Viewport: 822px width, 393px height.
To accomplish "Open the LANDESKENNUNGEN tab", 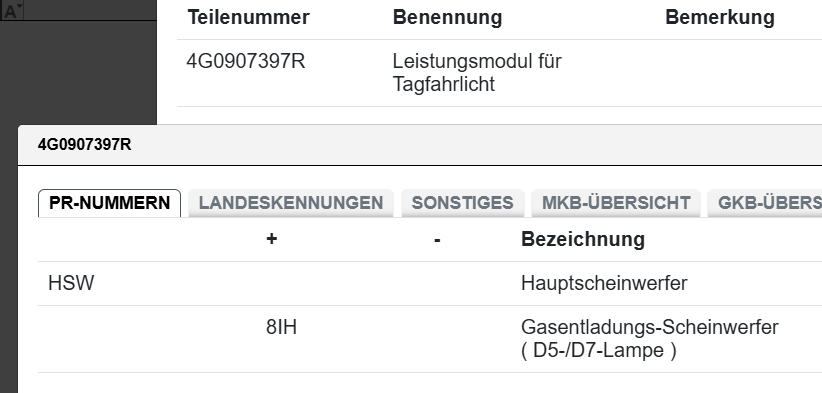I will (291, 203).
